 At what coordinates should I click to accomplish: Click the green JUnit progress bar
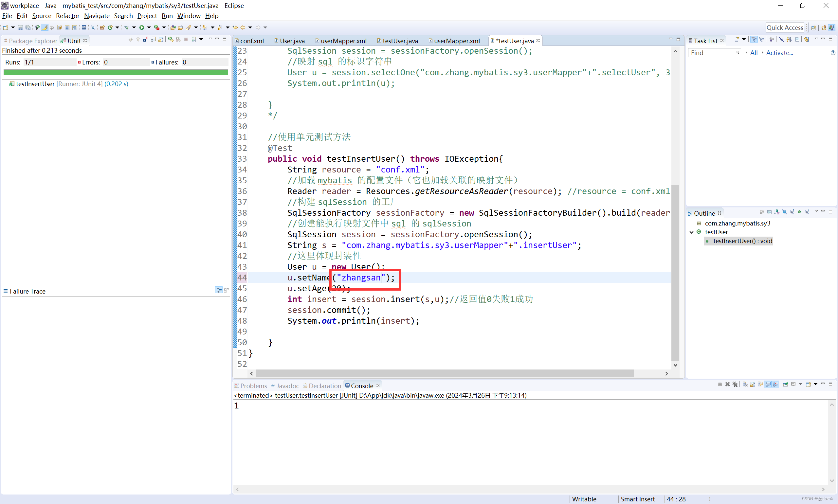tap(116, 72)
